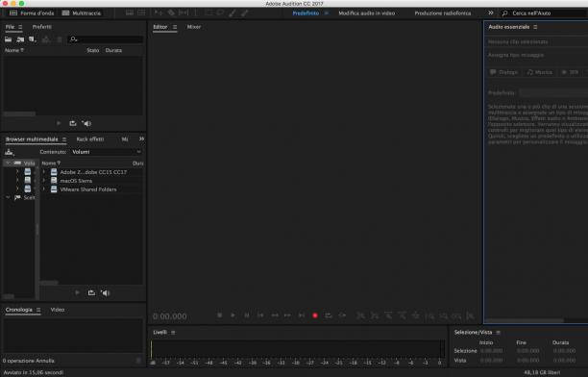Image resolution: width=588 pixels, height=377 pixels.
Task: Open the Cronologia panel menu icon
Action: 38,310
